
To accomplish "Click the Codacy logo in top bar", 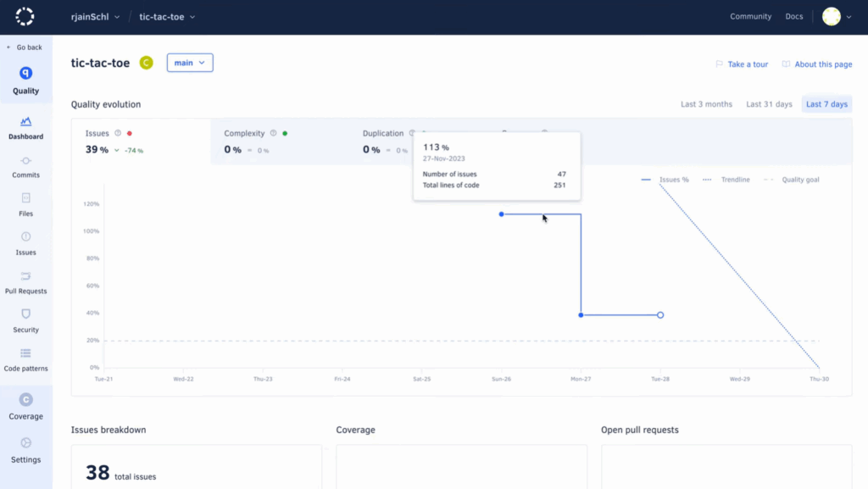I will pos(25,16).
